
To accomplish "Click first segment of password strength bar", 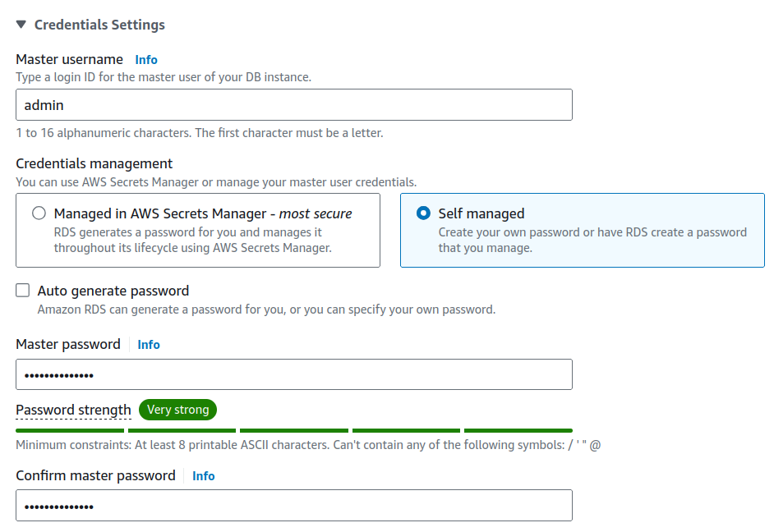I will [70, 430].
